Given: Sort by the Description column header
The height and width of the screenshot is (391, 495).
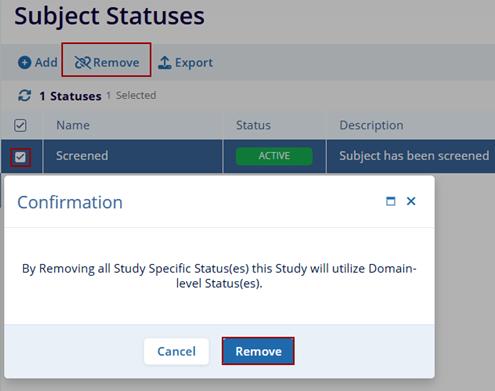Looking at the screenshot, I should 371,125.
